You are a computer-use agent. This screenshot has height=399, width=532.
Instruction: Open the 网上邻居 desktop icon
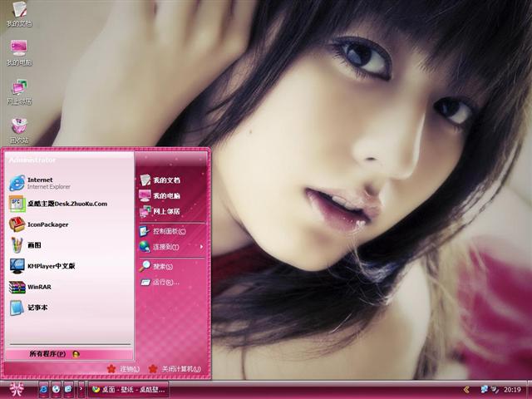[19, 91]
